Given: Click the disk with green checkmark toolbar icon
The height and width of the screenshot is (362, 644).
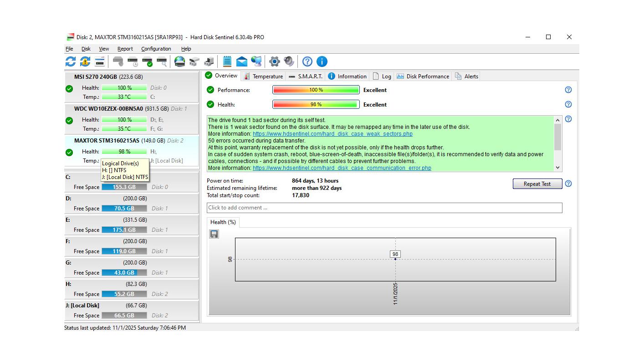Looking at the screenshot, I should click(x=147, y=61).
